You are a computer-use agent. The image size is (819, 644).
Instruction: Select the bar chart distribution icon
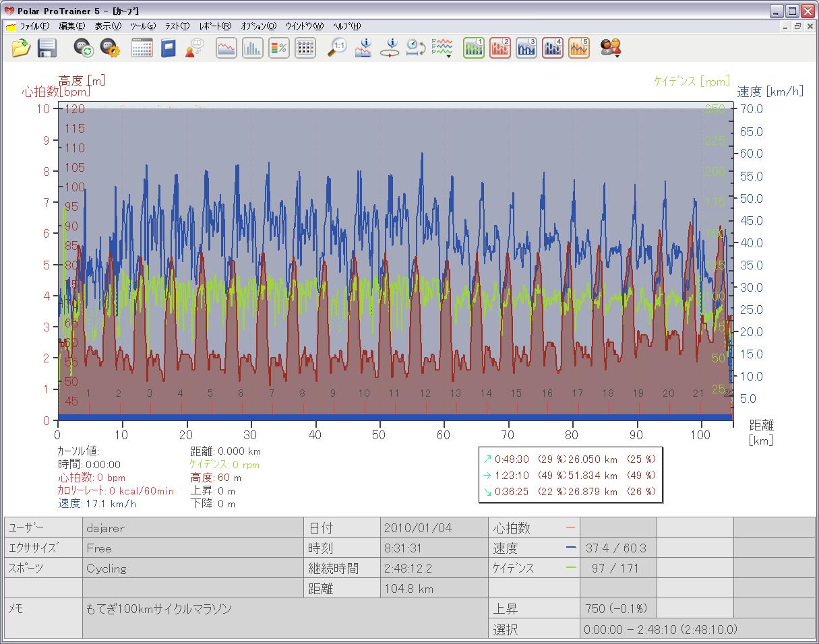[253, 48]
